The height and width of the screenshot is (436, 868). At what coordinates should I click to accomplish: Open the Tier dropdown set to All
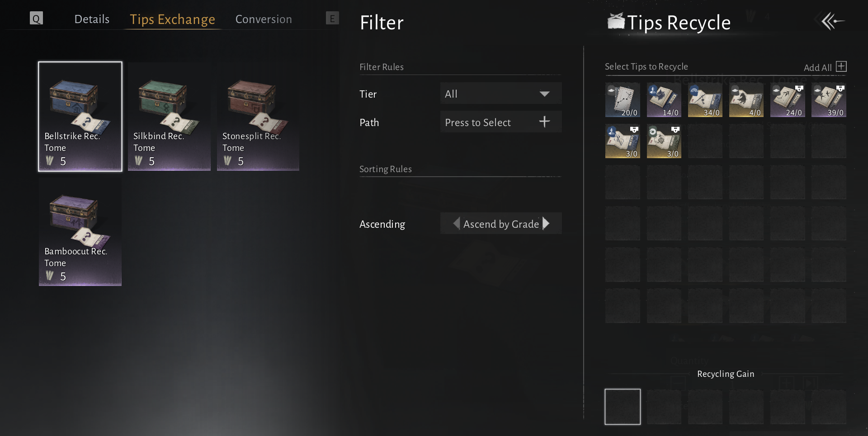(501, 94)
